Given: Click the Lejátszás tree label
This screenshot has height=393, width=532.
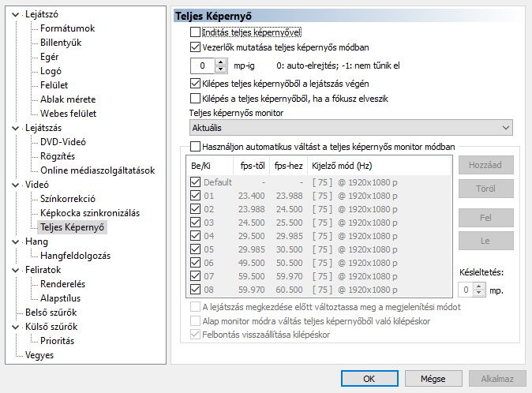Looking at the screenshot, I should [43, 128].
